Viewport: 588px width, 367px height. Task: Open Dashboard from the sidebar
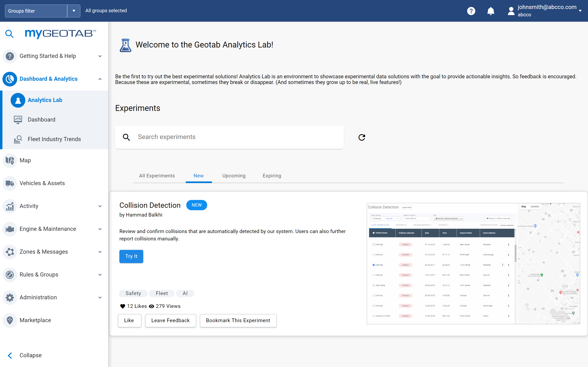pyautogui.click(x=42, y=120)
